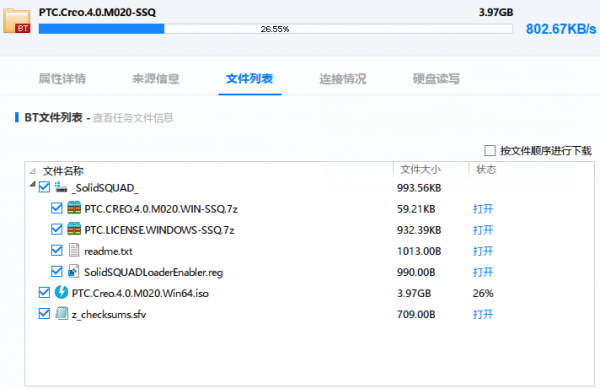The height and width of the screenshot is (389, 600).
Task: Click the disc image icon of PTC.Creo.4.0.M020.Win64.iso
Action: tap(61, 292)
